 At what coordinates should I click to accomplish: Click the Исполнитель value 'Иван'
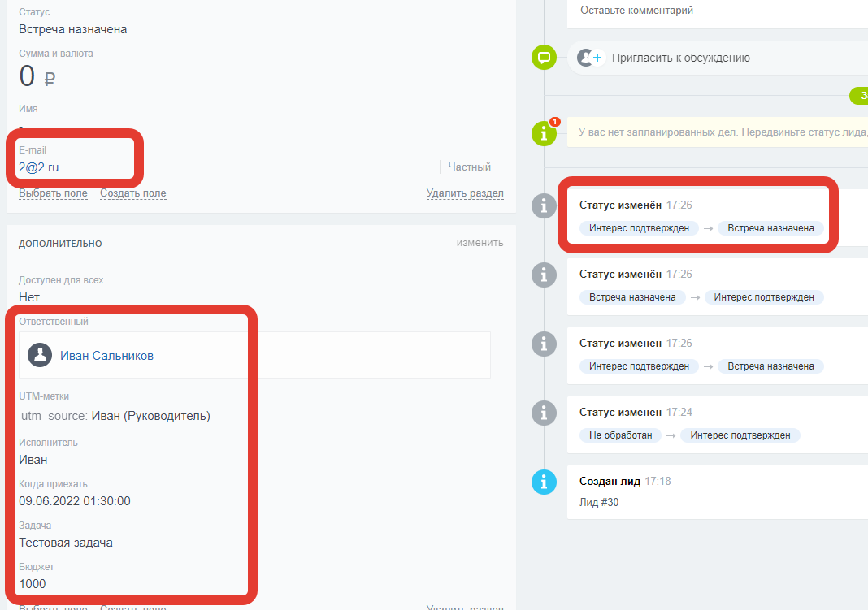(x=33, y=460)
